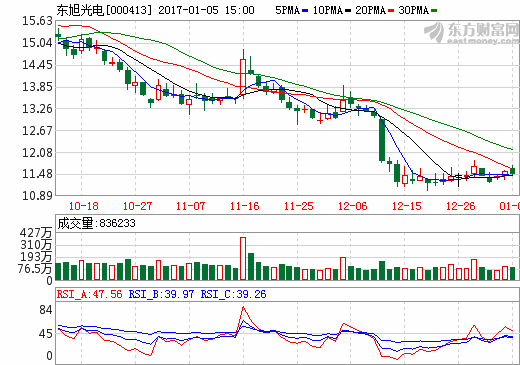Click the 0 label on the RSI axis

pos(49,356)
